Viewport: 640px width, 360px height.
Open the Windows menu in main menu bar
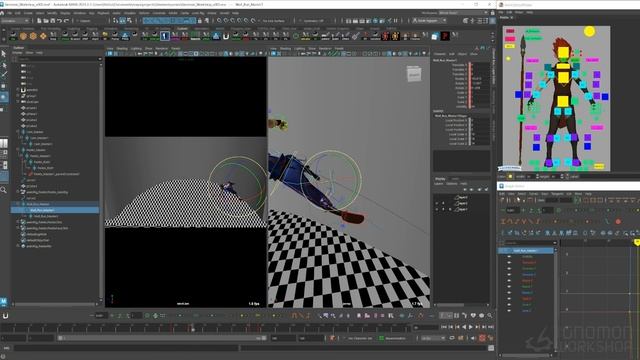(80, 13)
